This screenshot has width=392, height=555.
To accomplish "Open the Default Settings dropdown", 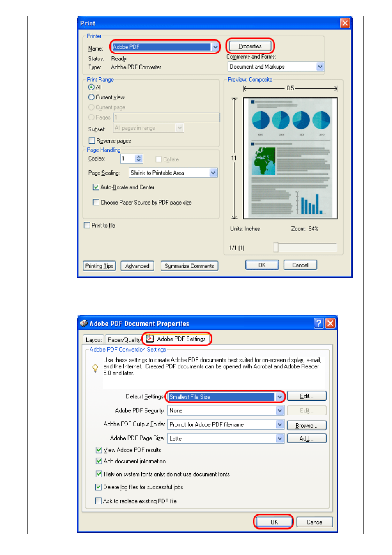I will point(279,397).
